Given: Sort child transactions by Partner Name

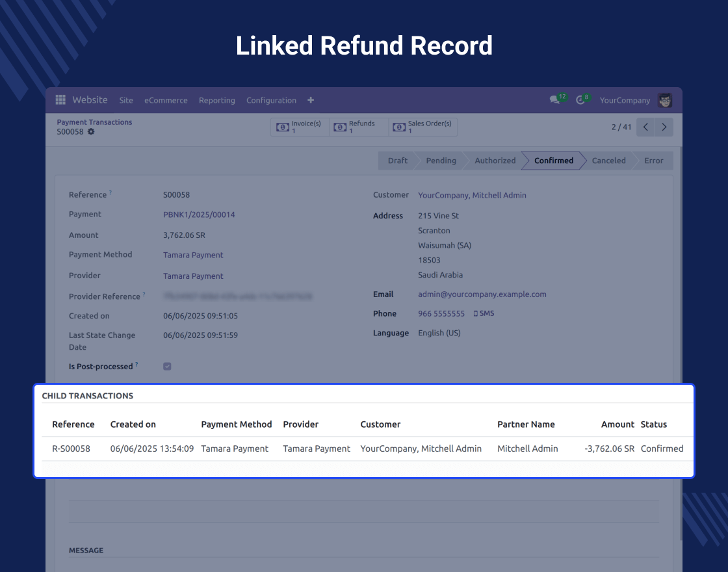Looking at the screenshot, I should (526, 424).
